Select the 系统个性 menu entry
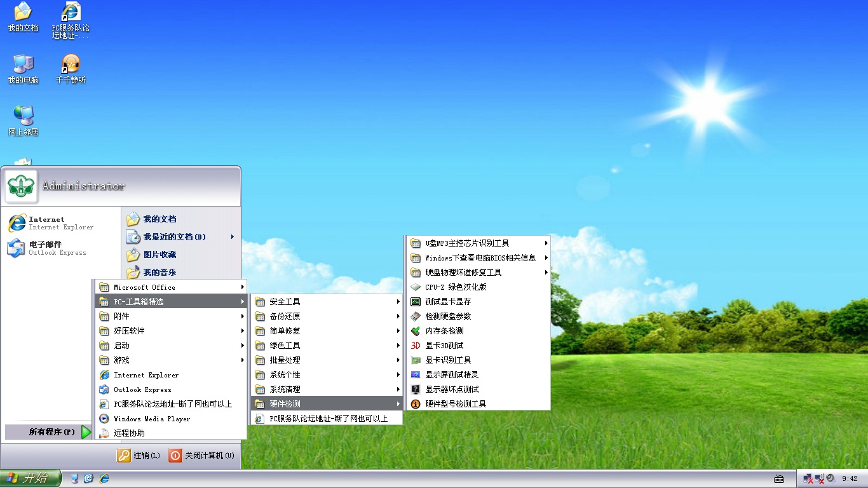The height and width of the screenshot is (488, 868). point(327,375)
